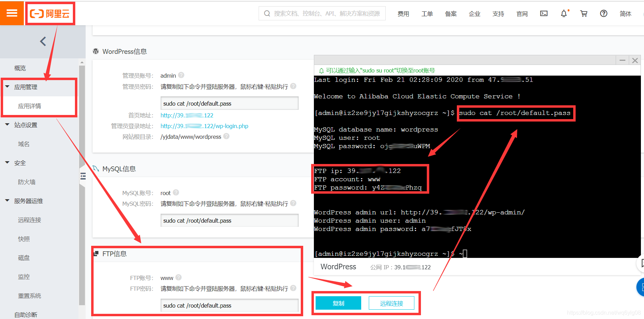Click help icon beside FTP account www
The width and height of the screenshot is (644, 319).
point(179,277)
